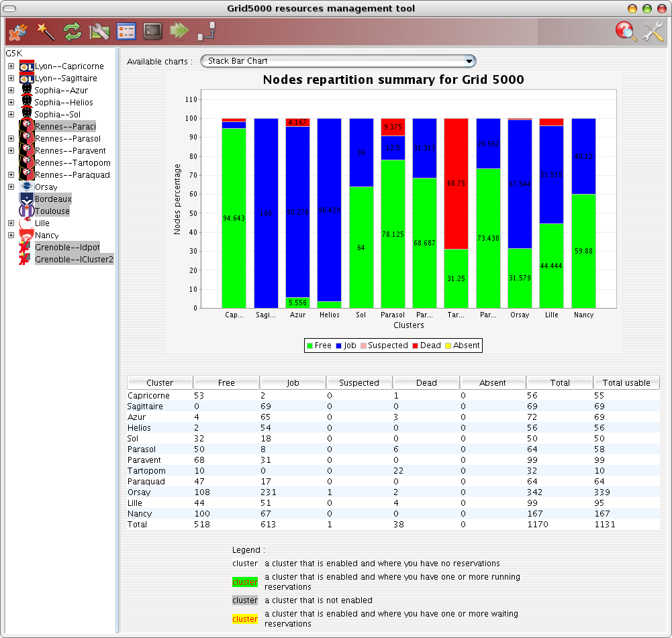Refresh data with green arrows icon
672x638 pixels.
[73, 32]
